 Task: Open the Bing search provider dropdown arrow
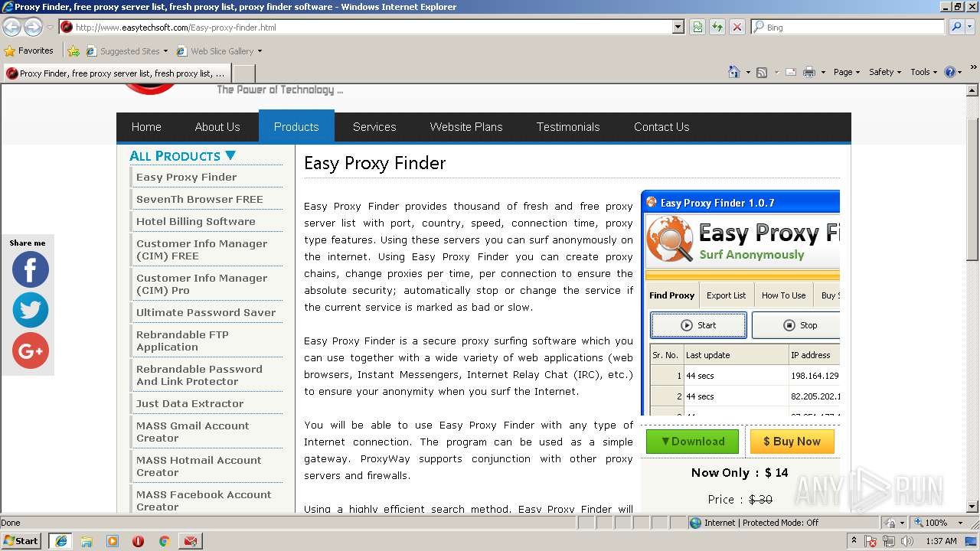[972, 27]
